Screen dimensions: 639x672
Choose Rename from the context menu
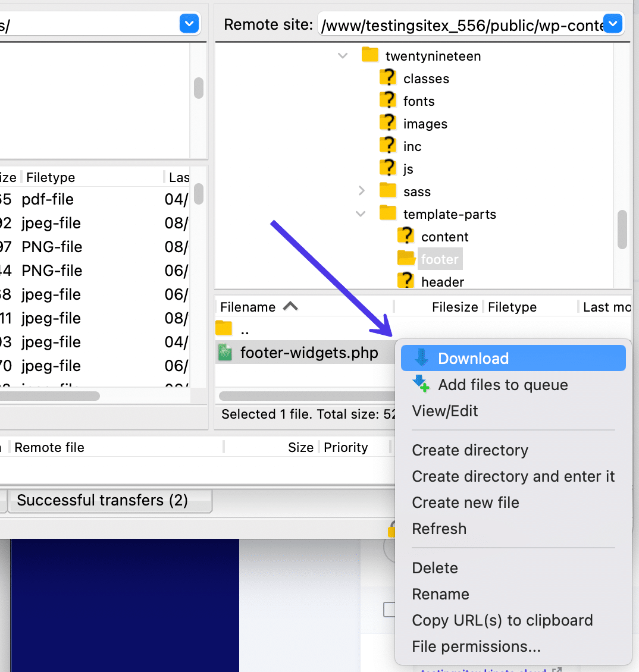point(440,594)
